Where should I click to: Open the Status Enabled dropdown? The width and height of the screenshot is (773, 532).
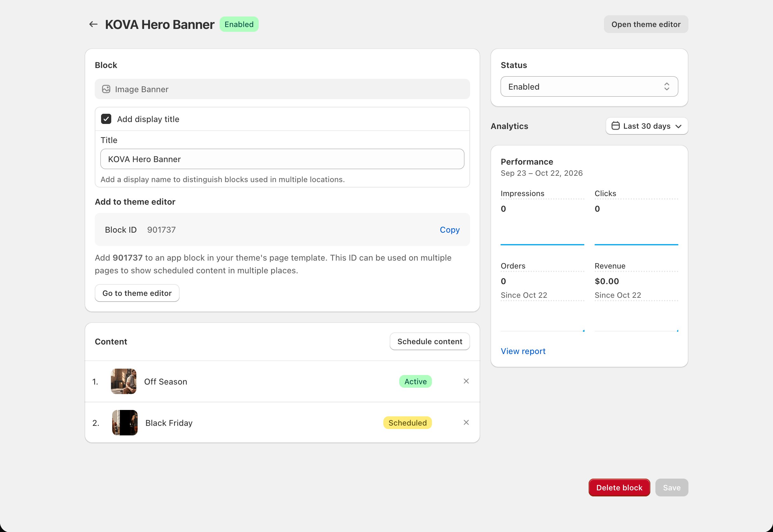pos(589,87)
